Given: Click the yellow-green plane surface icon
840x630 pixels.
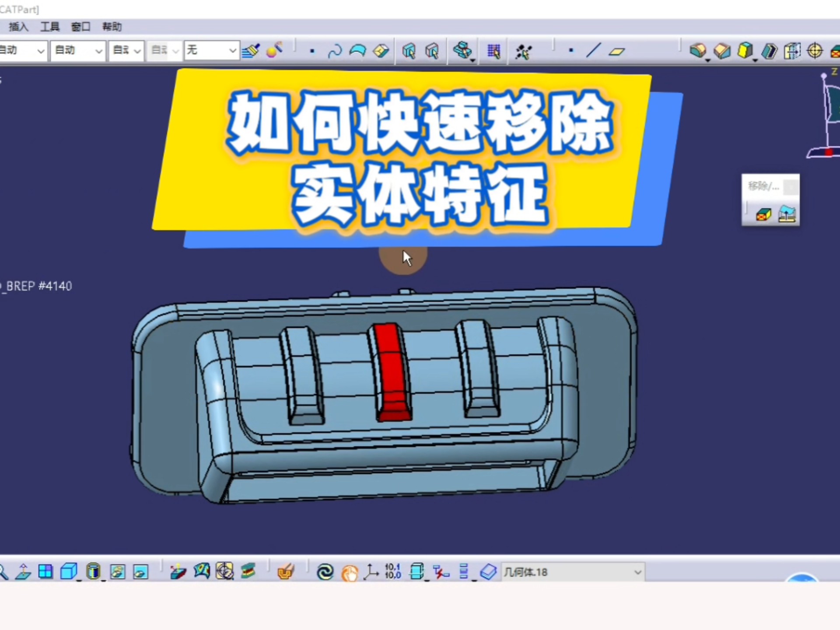Looking at the screenshot, I should 381,51.
